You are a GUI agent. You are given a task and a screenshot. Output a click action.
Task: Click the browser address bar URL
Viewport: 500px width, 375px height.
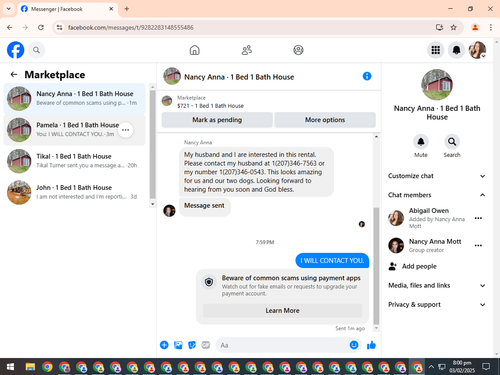pos(131,27)
